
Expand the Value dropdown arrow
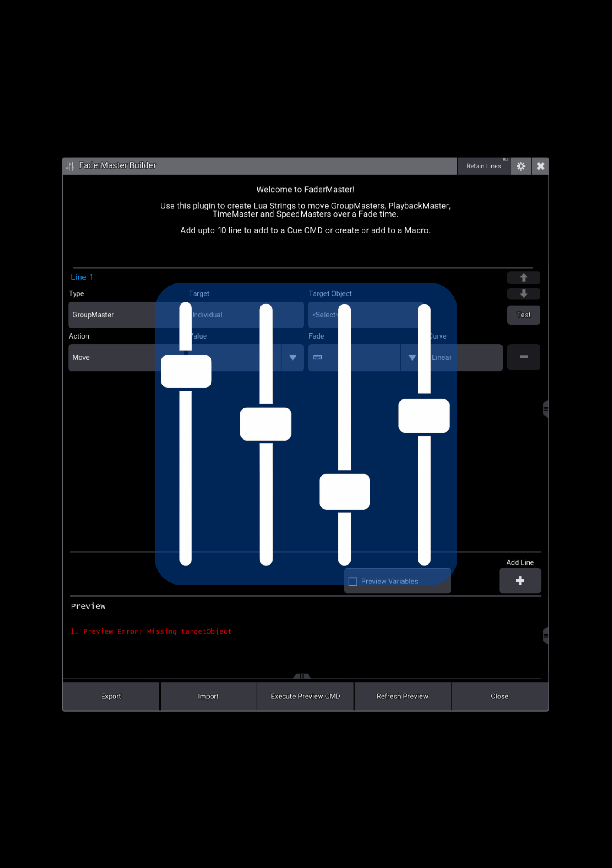tap(293, 358)
